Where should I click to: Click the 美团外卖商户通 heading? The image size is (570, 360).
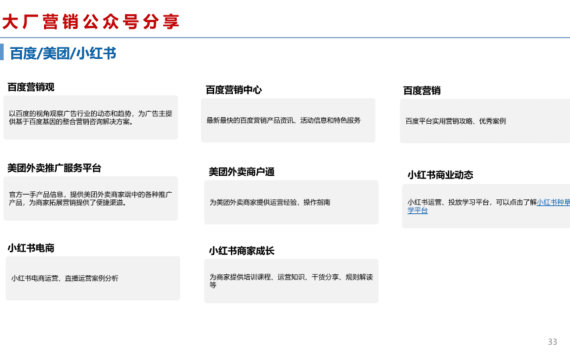241,172
